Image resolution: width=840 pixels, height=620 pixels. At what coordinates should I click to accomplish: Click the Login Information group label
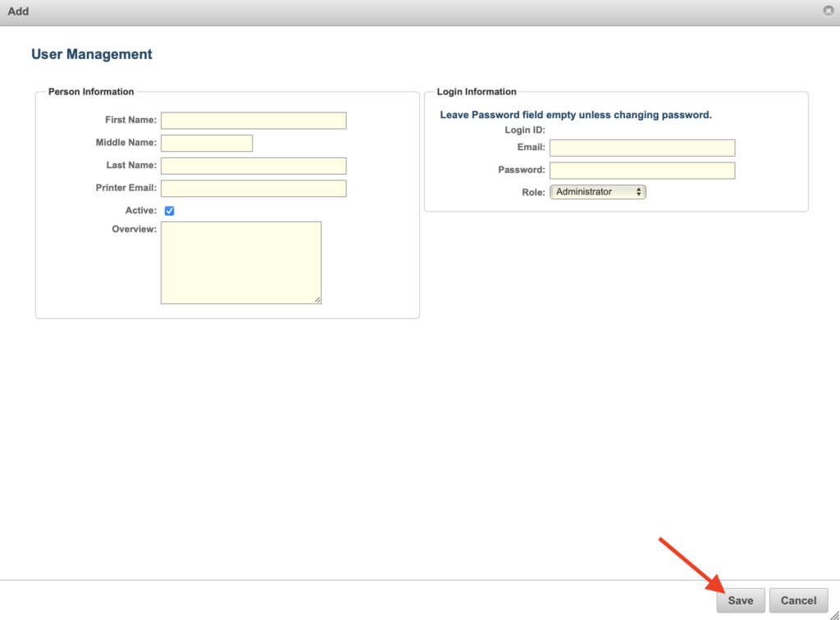(477, 92)
